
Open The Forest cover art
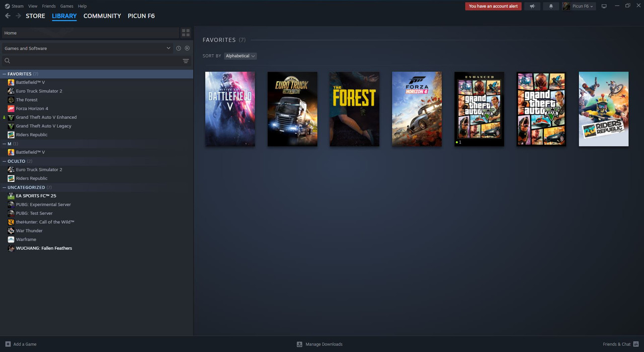(x=355, y=109)
